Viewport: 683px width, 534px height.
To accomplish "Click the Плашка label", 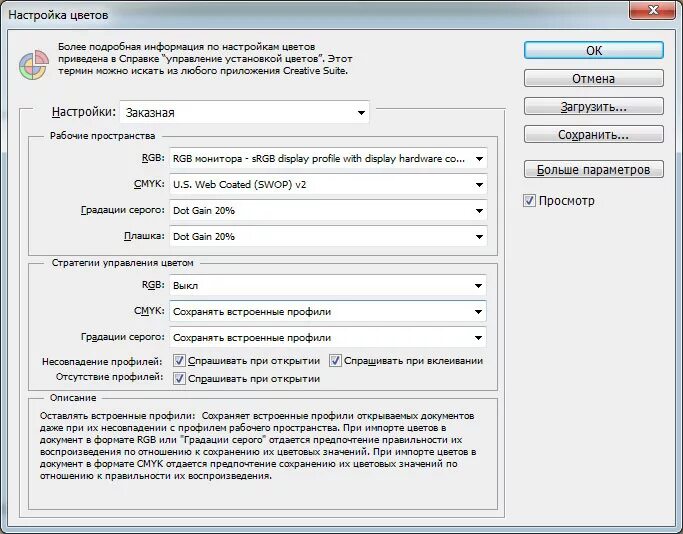I will point(144,236).
